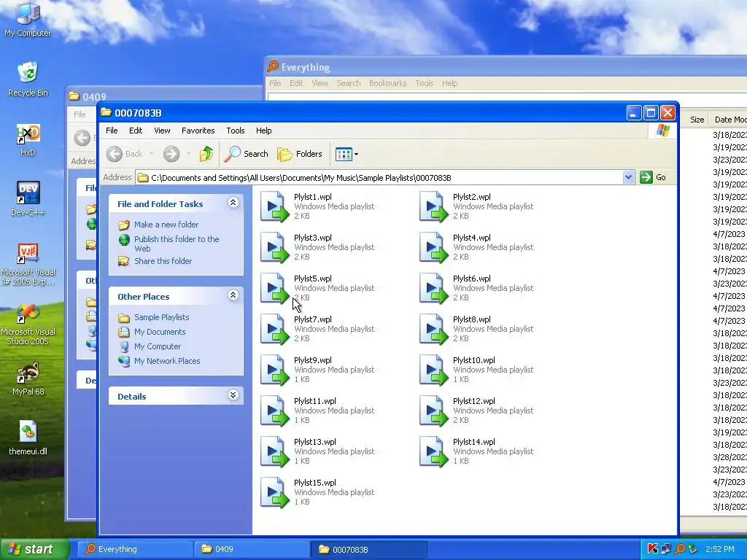Screen dimensions: 747x560
Task: Click the 0409 window title bar
Action: (164, 96)
